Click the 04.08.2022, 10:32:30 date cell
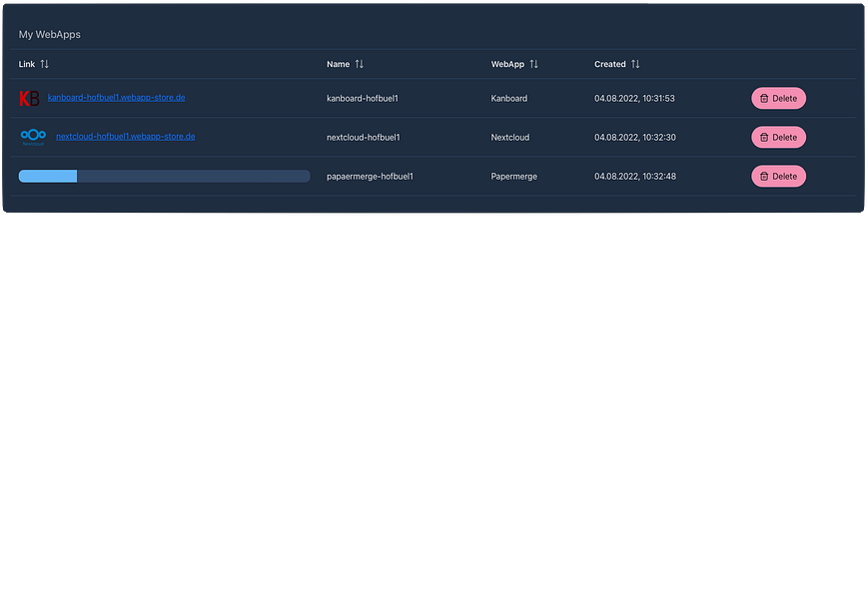 point(635,137)
